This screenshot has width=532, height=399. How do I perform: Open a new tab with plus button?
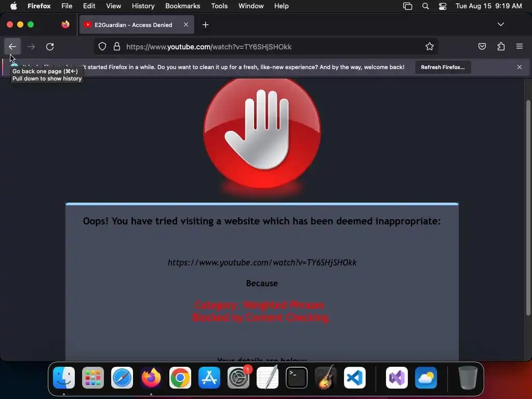point(205,25)
